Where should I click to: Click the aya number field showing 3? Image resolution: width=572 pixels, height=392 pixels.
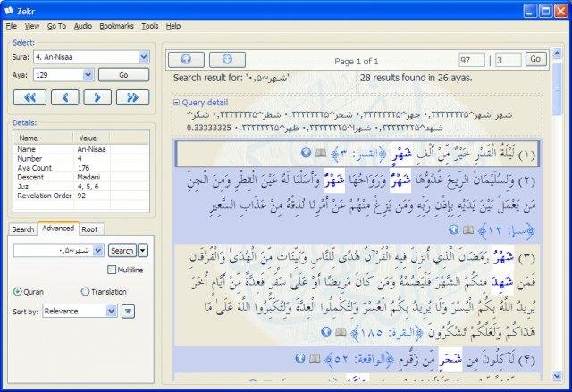[x=509, y=60]
